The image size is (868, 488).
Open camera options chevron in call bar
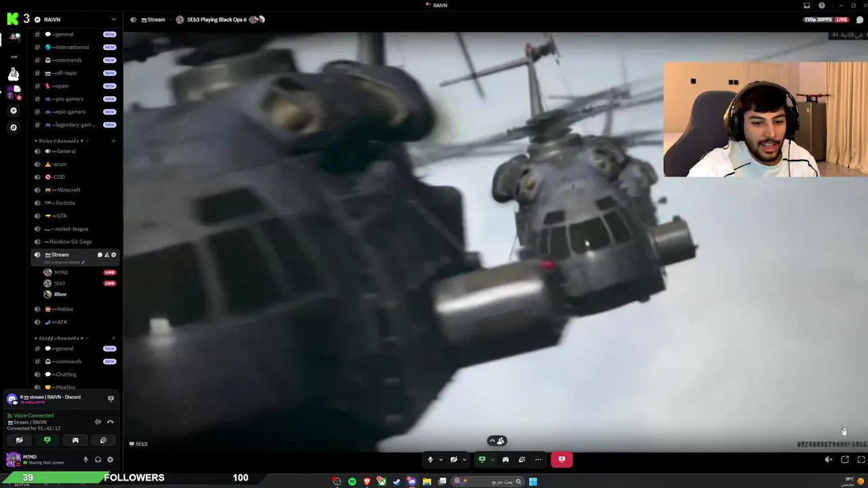[x=465, y=460]
